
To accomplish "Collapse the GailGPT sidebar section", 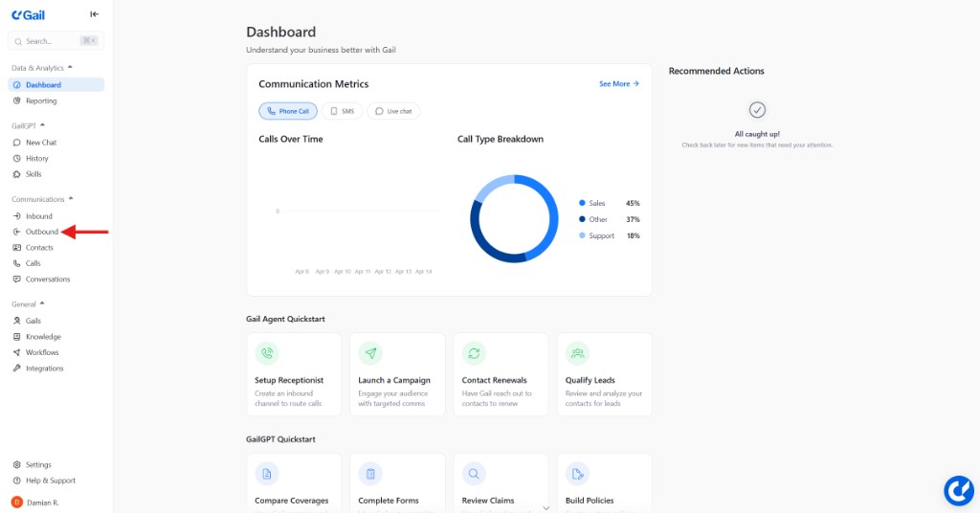I will click(x=42, y=125).
